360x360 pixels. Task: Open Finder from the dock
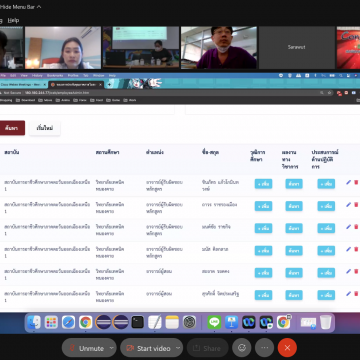point(34,322)
